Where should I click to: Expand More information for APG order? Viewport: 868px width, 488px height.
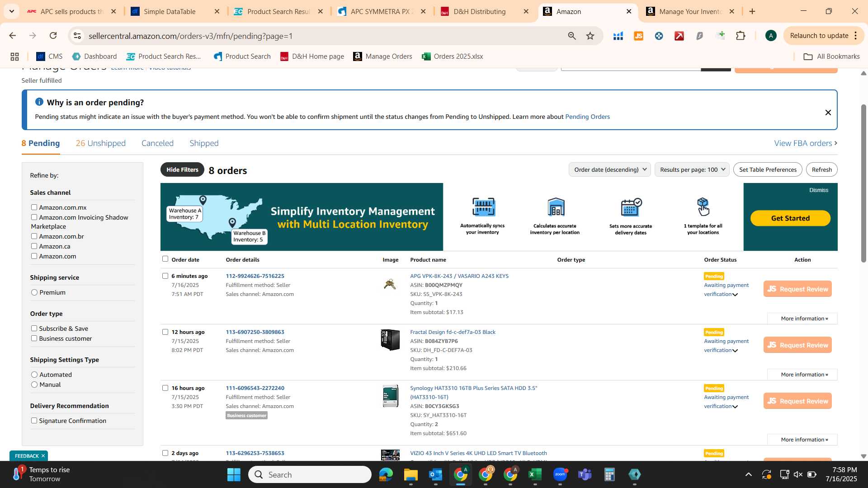point(803,319)
